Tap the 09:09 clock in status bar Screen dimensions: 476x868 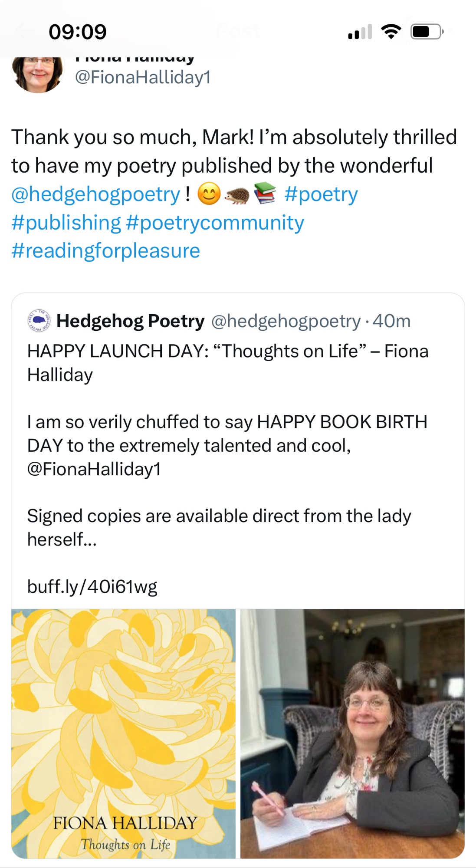pyautogui.click(x=78, y=32)
